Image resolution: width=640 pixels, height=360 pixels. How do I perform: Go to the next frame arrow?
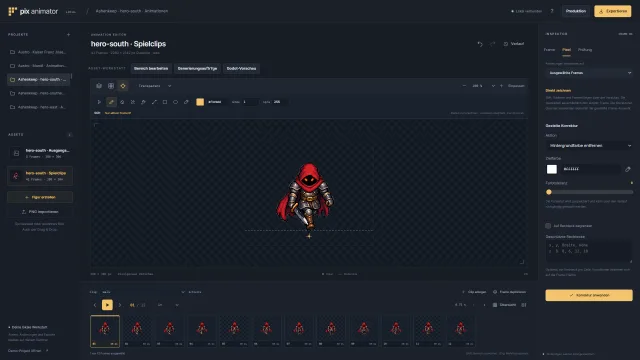120,305
